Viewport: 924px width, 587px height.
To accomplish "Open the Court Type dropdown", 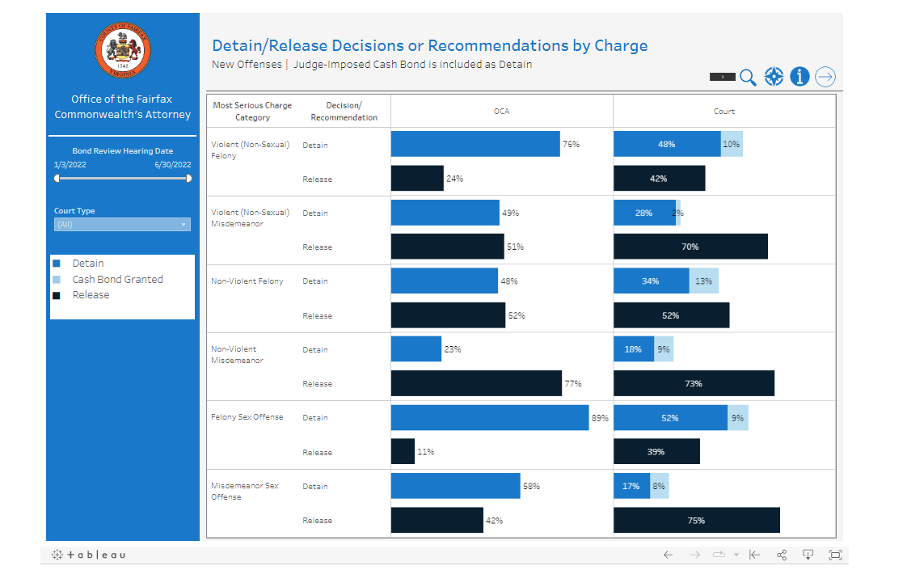I will pyautogui.click(x=122, y=225).
